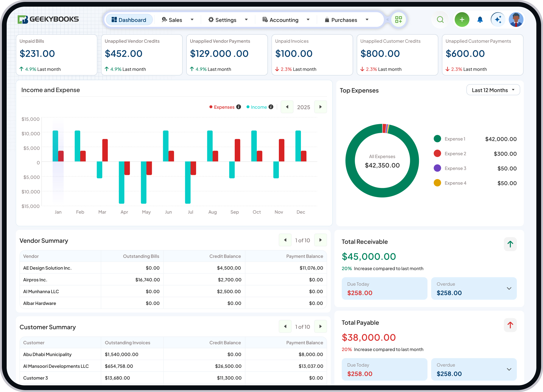
Task: Collapse the navigation with the double-chevron
Action: click(388, 20)
